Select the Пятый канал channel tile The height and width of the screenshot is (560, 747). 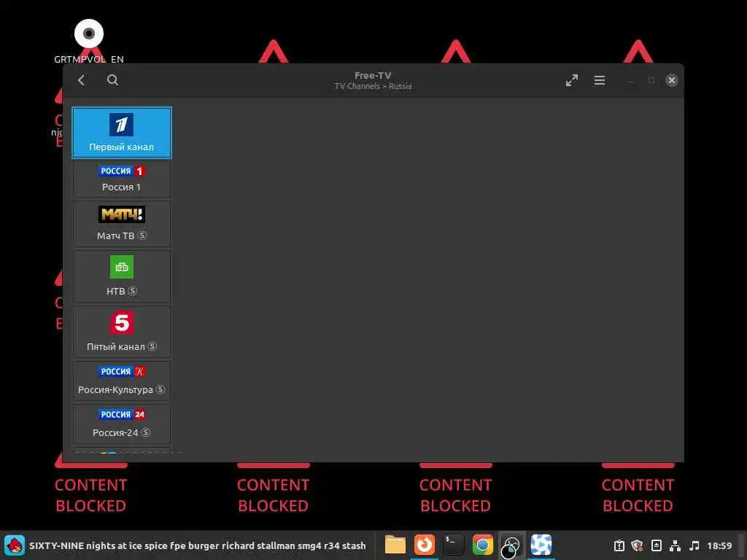coord(122,332)
